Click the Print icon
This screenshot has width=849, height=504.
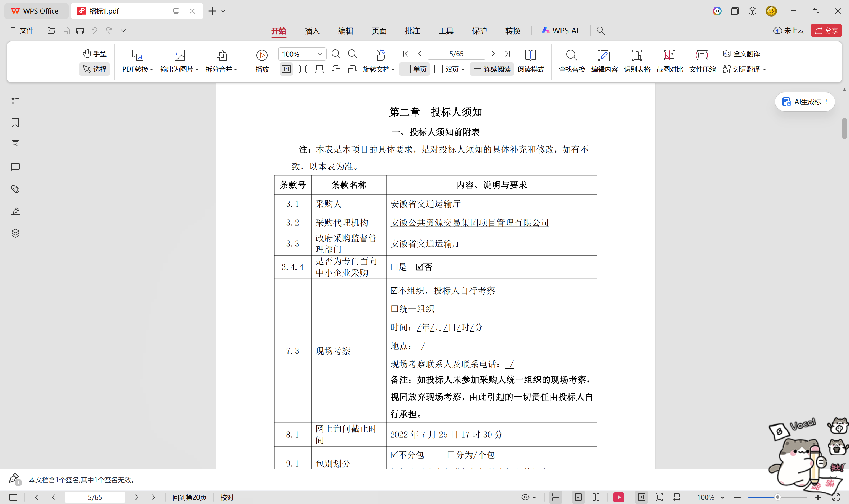pyautogui.click(x=80, y=31)
